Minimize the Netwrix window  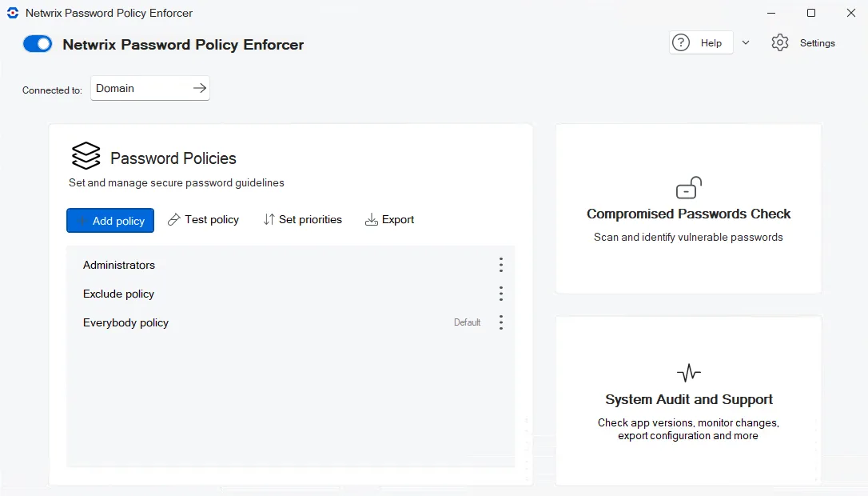tap(771, 13)
